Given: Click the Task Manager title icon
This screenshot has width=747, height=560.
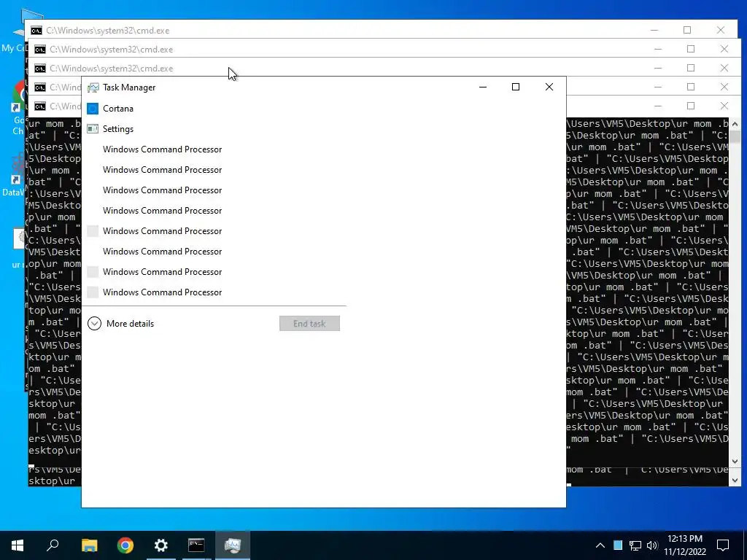Looking at the screenshot, I should pos(93,87).
